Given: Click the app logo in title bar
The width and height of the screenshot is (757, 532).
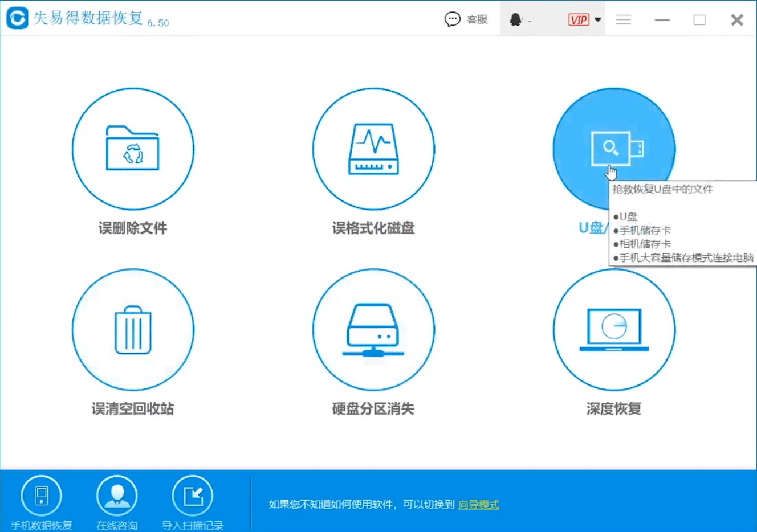Looking at the screenshot, I should coord(17,18).
